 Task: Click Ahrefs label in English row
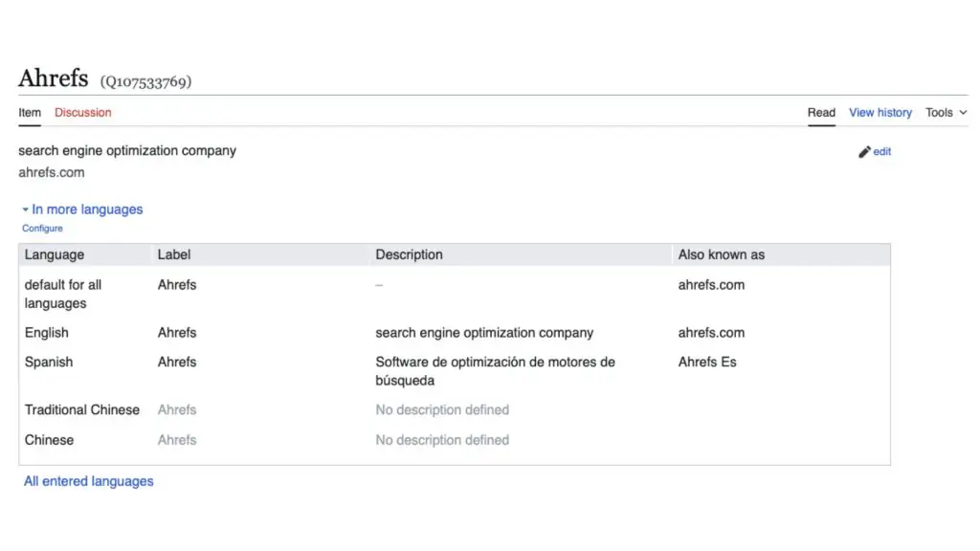click(x=177, y=332)
